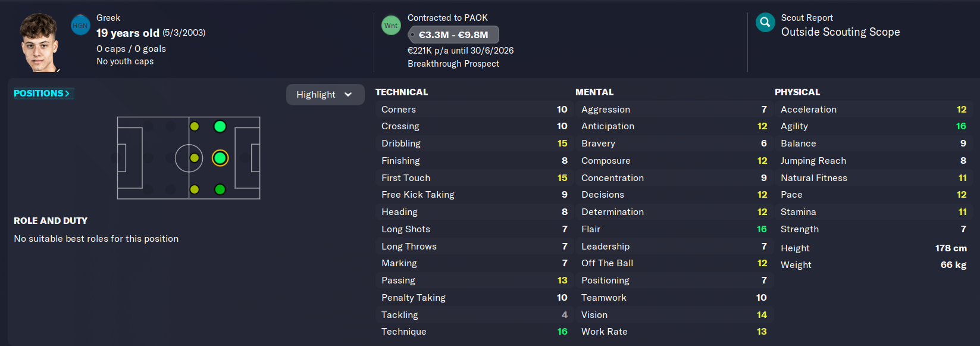Click the €3.3M - €9.8M value tag

click(x=453, y=35)
